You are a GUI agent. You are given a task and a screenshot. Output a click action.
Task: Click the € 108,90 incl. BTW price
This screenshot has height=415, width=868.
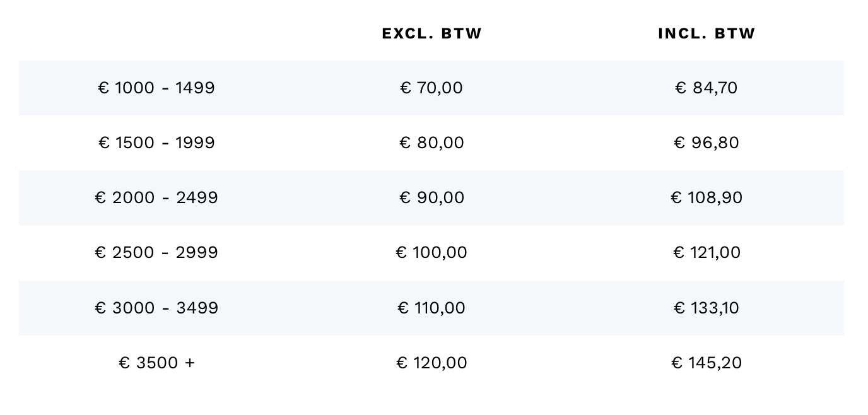(707, 197)
